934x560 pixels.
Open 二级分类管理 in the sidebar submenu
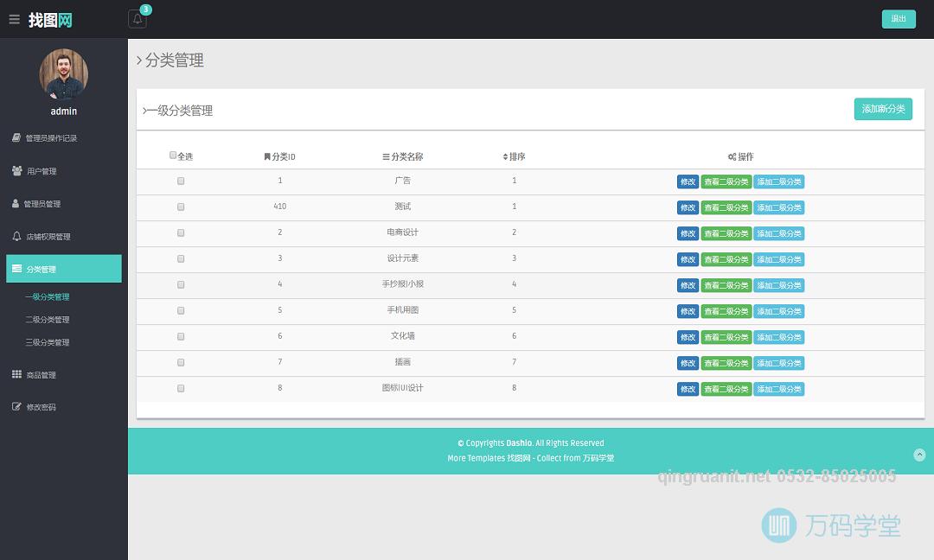pyautogui.click(x=48, y=320)
